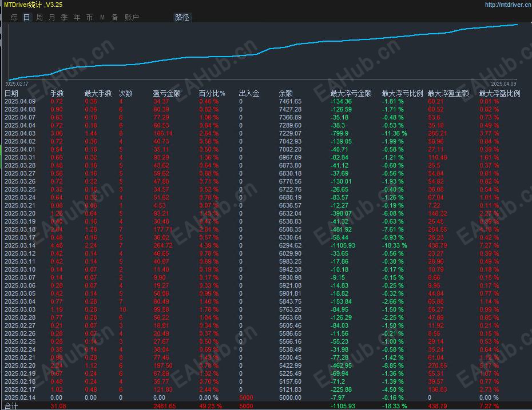This screenshot has height=410, width=532.
Task: Select the 2025.02.28 date row
Action: 20,317
